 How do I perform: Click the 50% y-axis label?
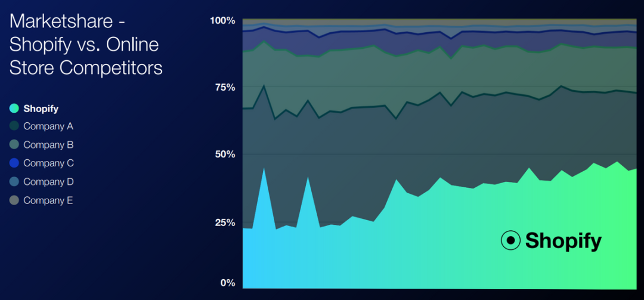click(225, 154)
